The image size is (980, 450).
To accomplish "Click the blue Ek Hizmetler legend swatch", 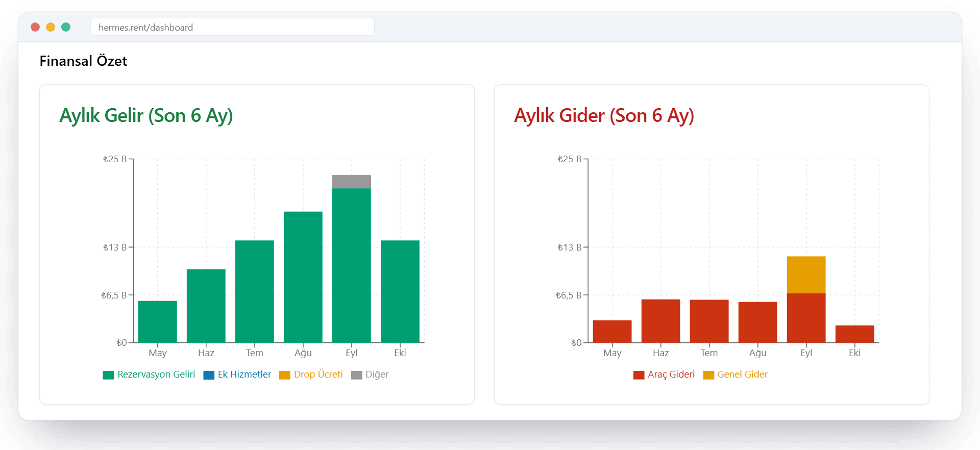I will click(x=209, y=375).
